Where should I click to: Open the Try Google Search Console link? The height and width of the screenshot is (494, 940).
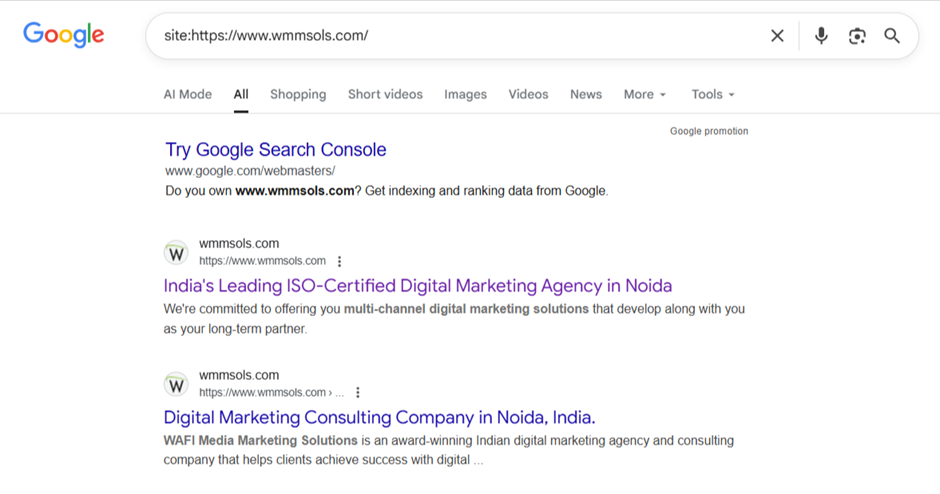276,150
